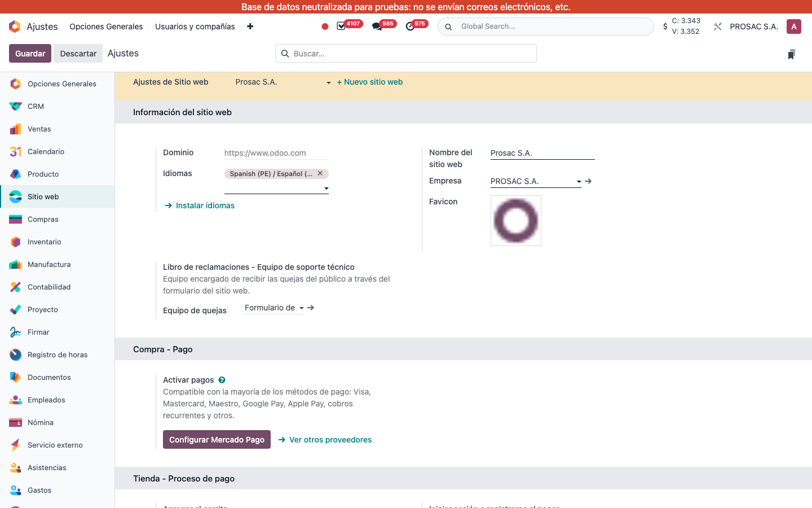Go to Empleados settings
The width and height of the screenshot is (812, 508).
(x=58, y=400)
